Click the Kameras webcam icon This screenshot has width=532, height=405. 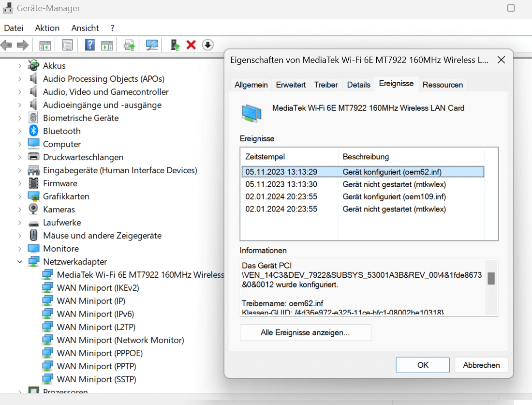(33, 209)
